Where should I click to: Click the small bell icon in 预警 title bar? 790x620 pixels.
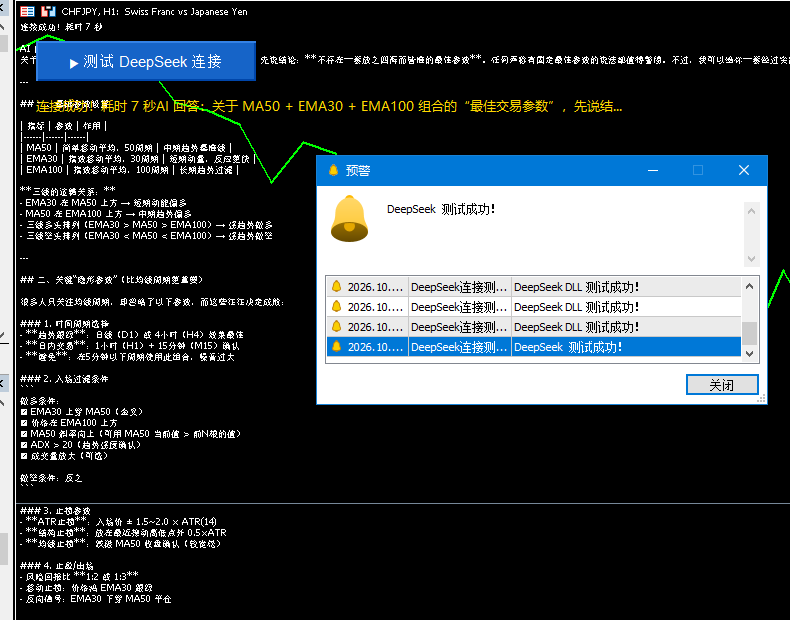pyautogui.click(x=333, y=170)
